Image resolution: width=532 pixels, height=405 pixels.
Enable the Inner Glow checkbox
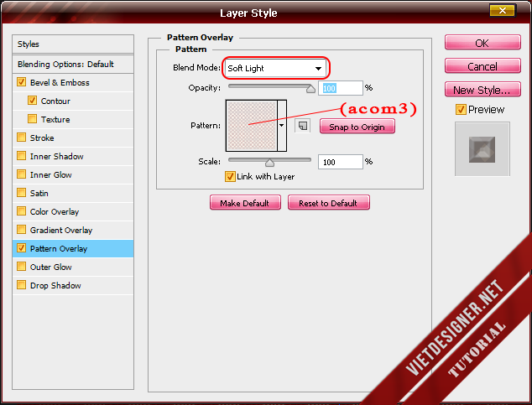(x=21, y=174)
